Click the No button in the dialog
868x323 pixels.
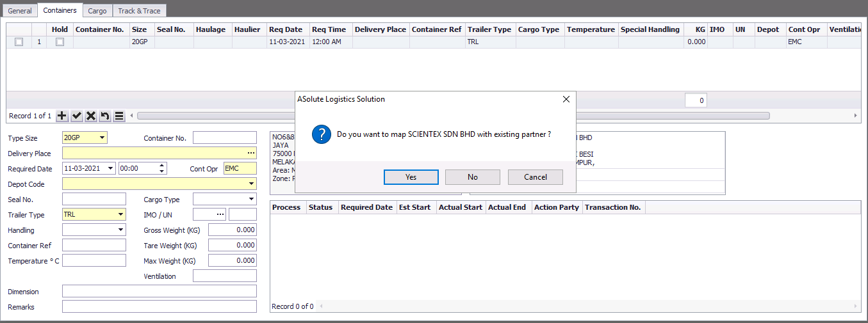pyautogui.click(x=473, y=177)
